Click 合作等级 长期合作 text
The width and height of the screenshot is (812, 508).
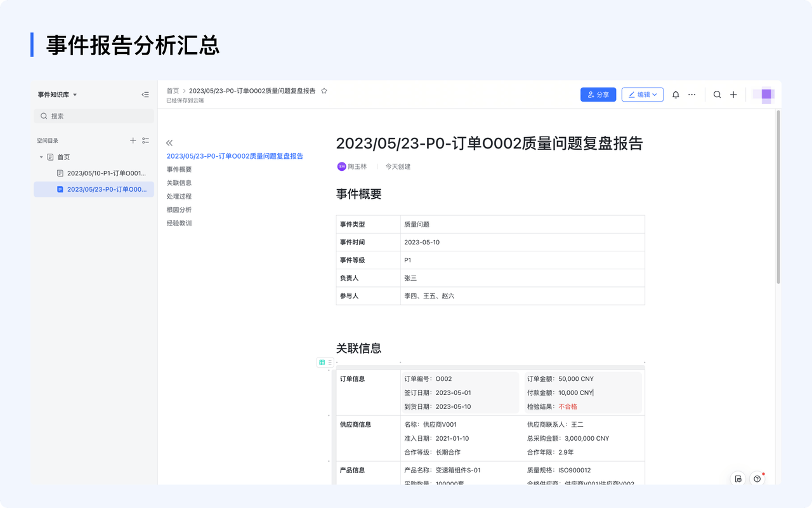click(x=433, y=452)
